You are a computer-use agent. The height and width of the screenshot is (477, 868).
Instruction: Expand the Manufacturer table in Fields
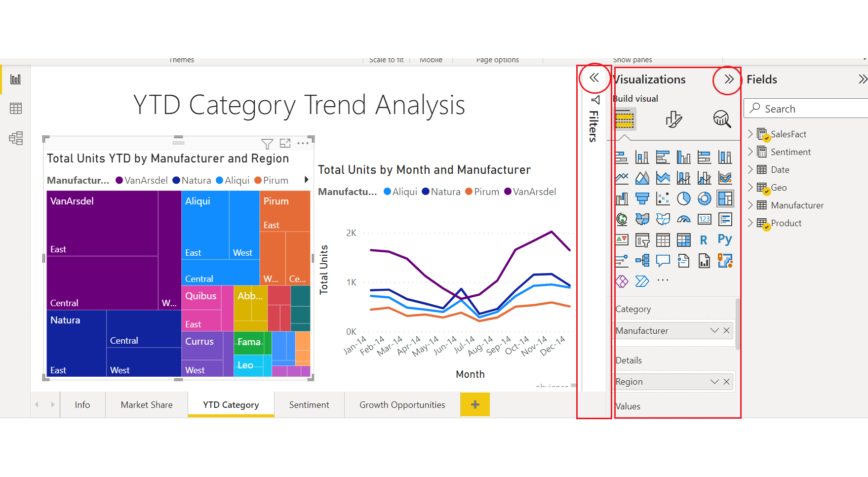(x=750, y=205)
